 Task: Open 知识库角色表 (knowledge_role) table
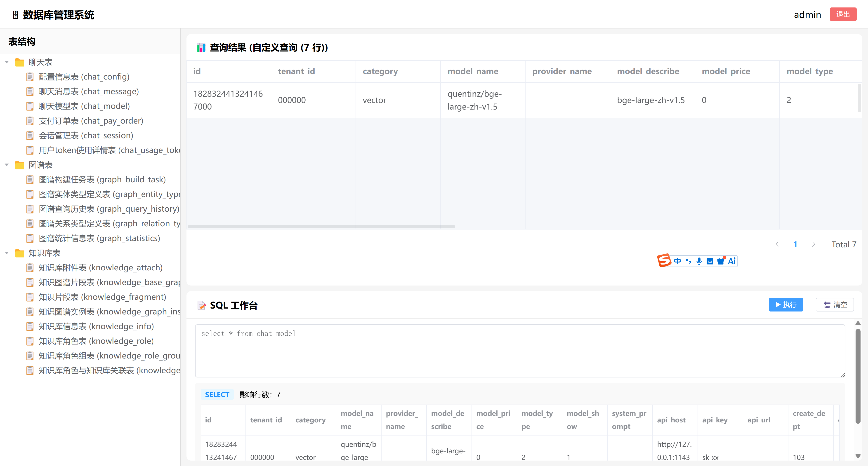point(96,341)
